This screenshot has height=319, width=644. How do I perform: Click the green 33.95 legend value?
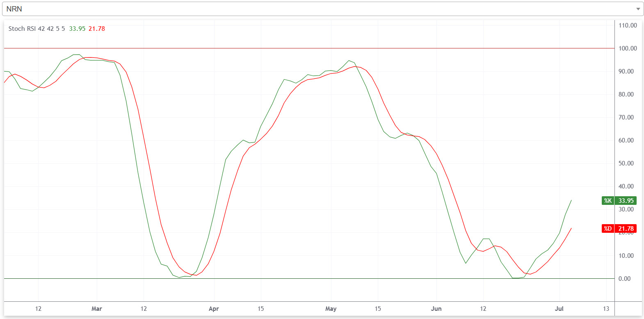coord(77,29)
